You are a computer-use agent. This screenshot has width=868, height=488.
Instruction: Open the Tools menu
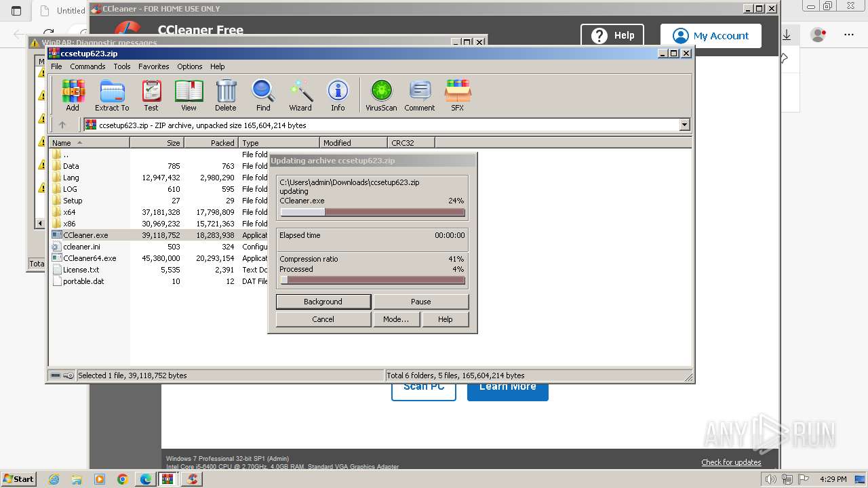click(x=122, y=66)
